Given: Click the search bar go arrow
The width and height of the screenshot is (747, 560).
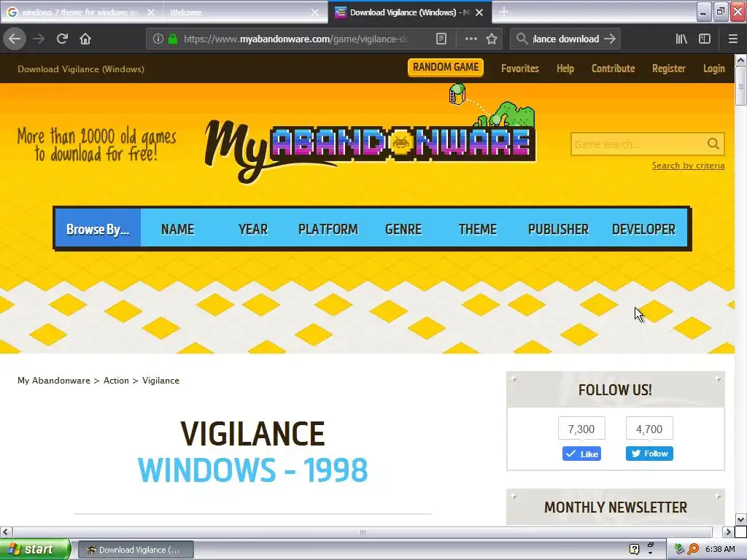Looking at the screenshot, I should 610,39.
